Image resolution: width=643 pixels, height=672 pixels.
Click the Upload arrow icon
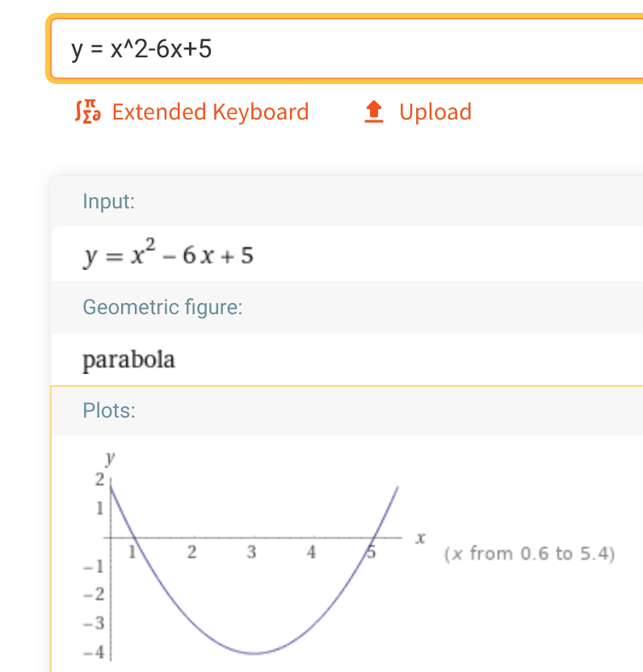373,111
